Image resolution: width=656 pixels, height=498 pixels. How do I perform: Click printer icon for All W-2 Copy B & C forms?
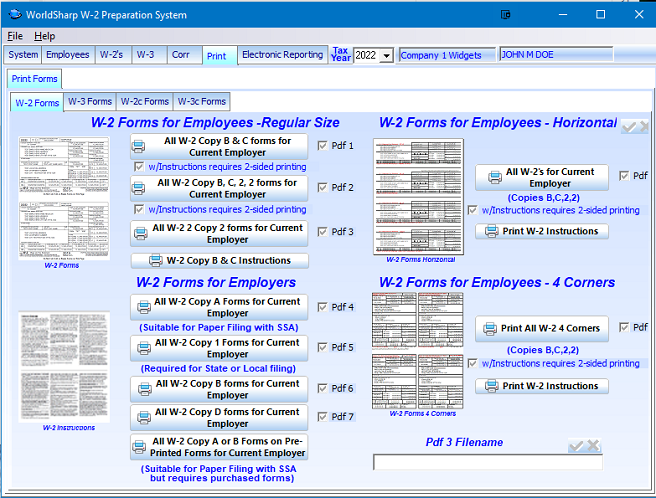145,147
